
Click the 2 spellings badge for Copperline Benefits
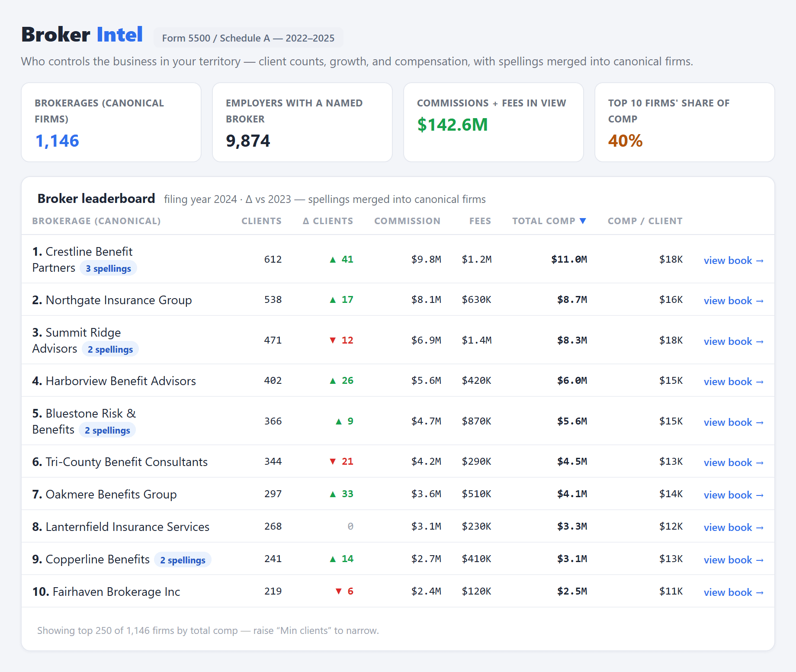click(183, 560)
